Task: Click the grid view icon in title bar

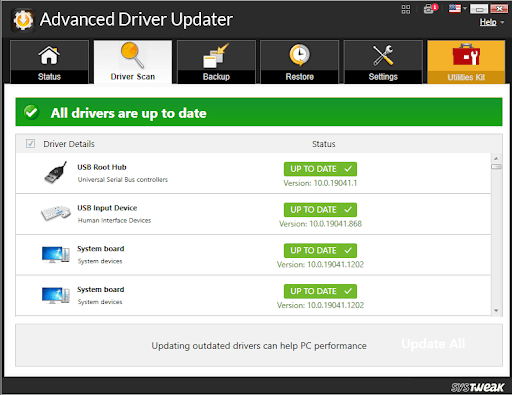Action: tap(406, 9)
